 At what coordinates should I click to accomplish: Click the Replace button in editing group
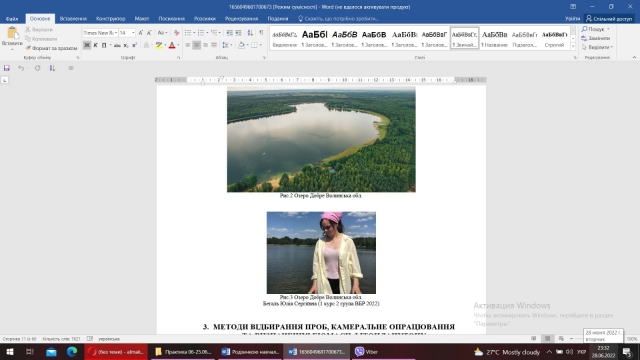tap(596, 38)
